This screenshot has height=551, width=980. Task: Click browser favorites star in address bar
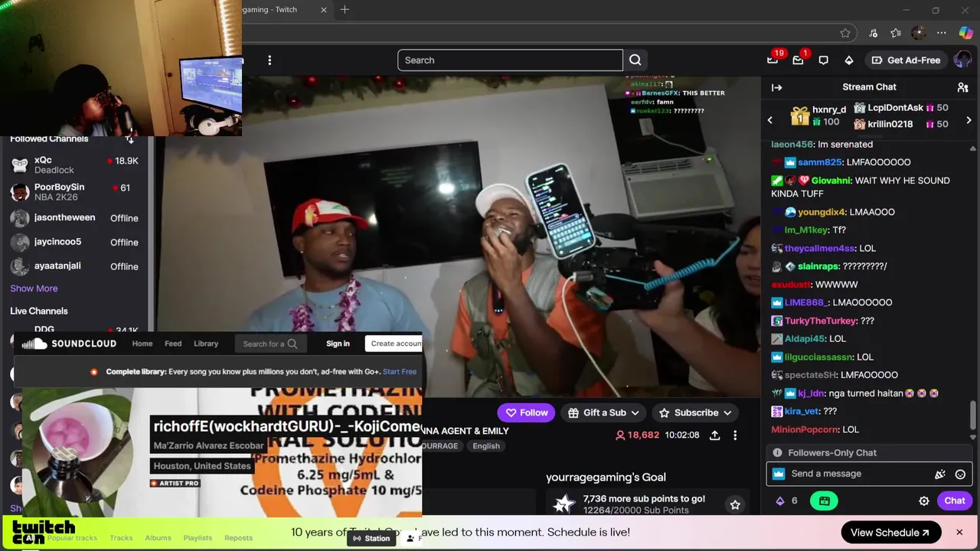click(845, 33)
